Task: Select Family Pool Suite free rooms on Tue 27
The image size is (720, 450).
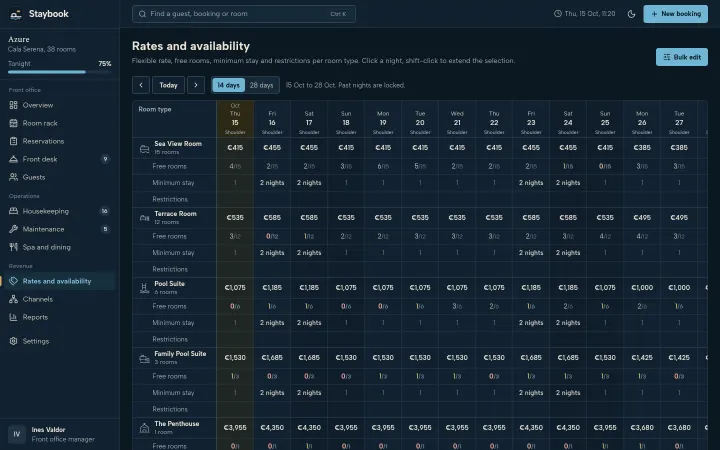Action: (679, 376)
